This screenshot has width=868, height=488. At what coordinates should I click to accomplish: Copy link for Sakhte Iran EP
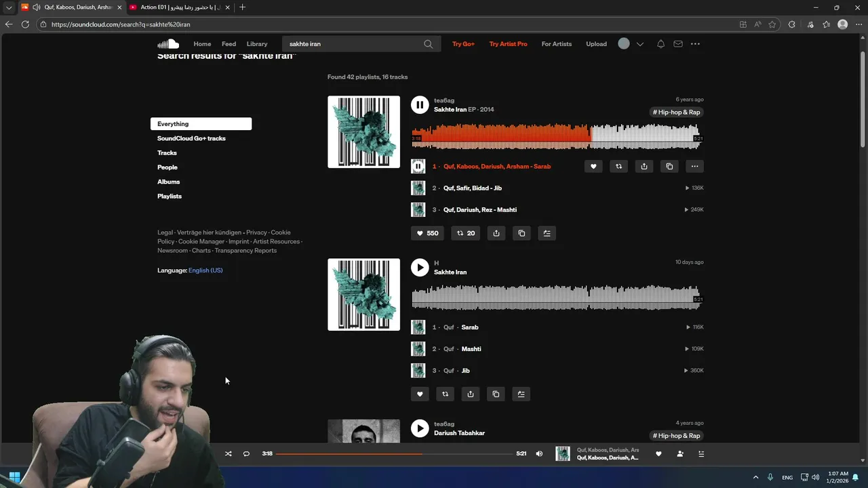[x=521, y=233]
